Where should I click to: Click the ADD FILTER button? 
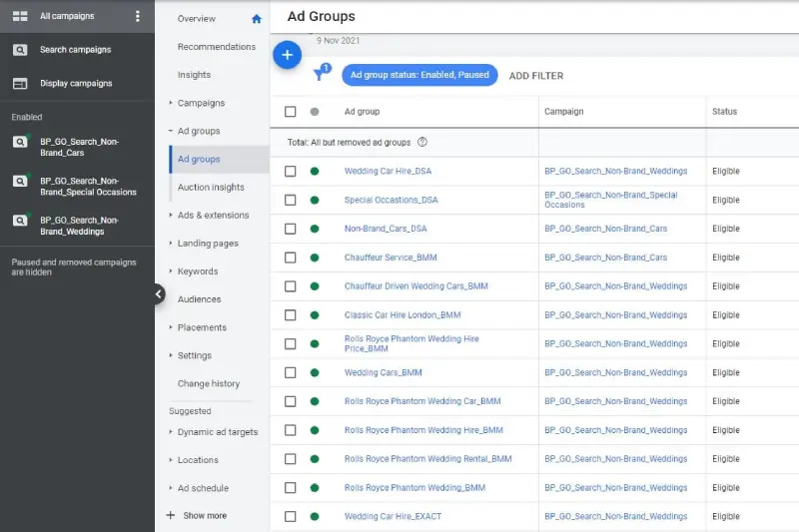tap(536, 76)
